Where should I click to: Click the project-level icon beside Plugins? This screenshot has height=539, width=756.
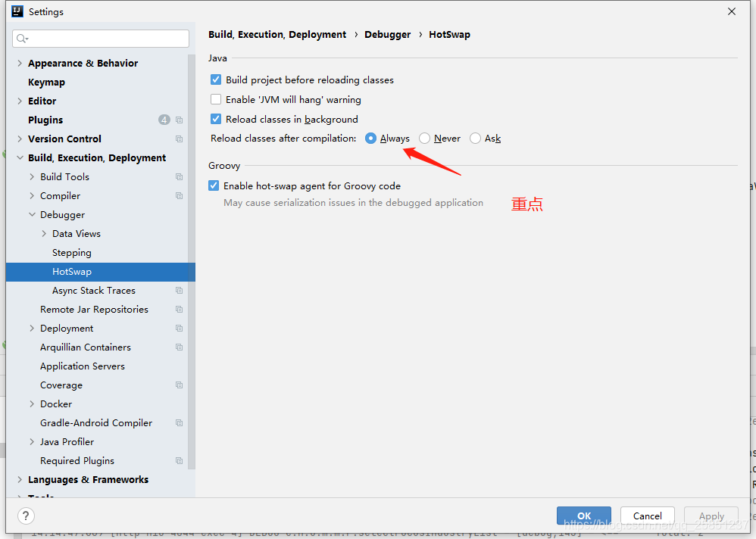coord(179,120)
